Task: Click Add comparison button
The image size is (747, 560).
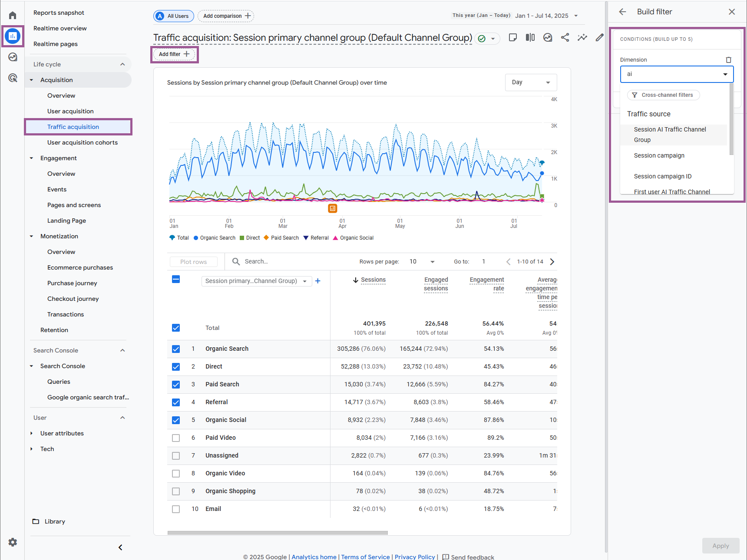Action: click(226, 16)
